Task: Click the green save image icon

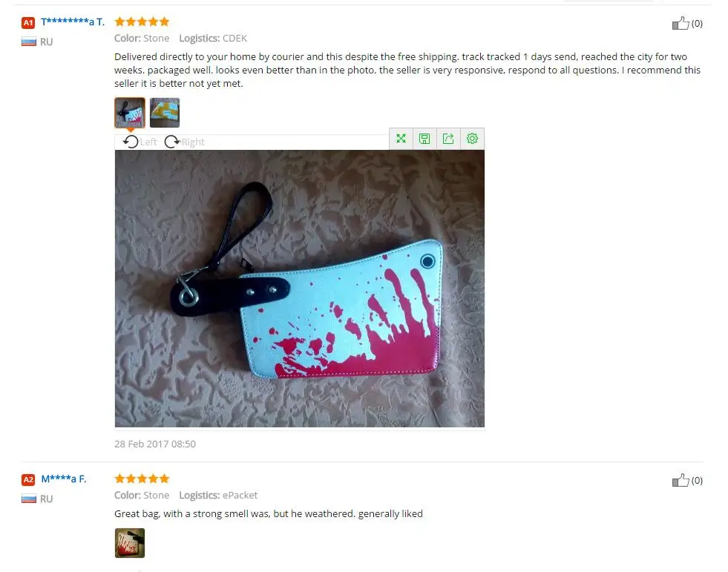Action: [x=424, y=138]
